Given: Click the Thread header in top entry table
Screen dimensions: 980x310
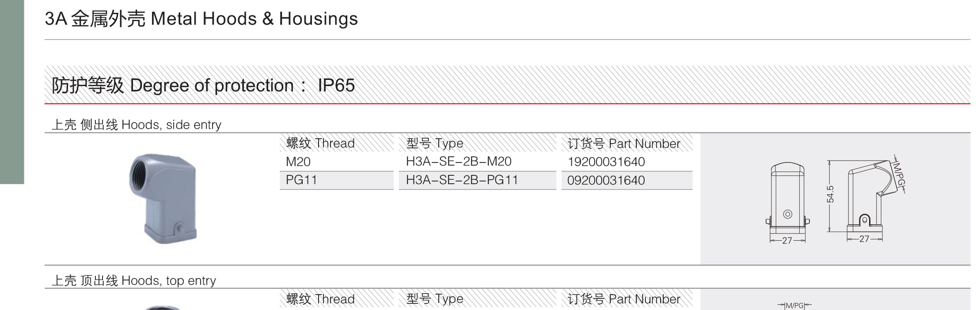Looking at the screenshot, I should point(320,299).
